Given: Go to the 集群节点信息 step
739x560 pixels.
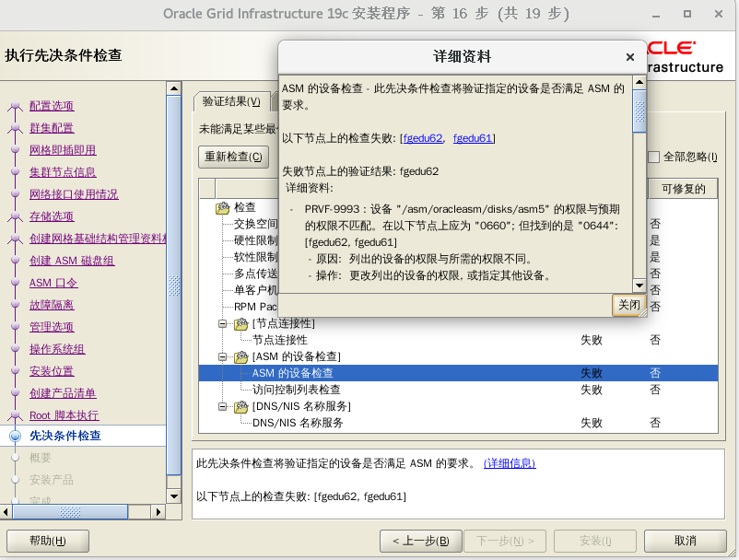Looking at the screenshot, I should [63, 172].
